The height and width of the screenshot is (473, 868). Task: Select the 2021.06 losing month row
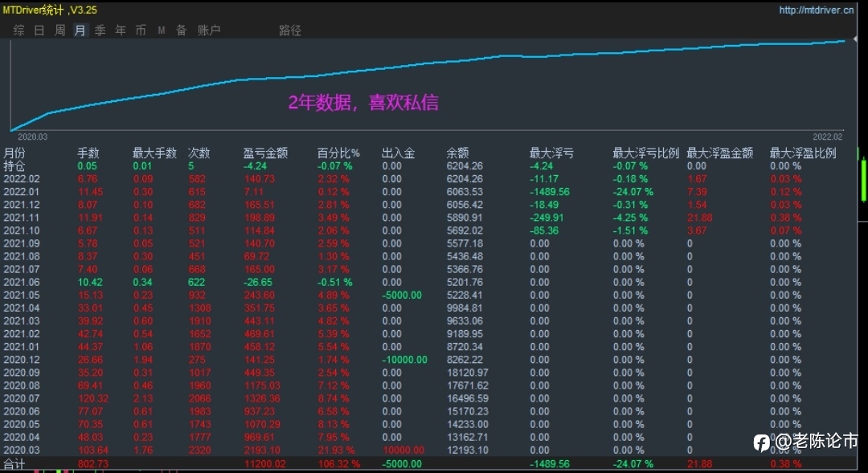pyautogui.click(x=429, y=282)
